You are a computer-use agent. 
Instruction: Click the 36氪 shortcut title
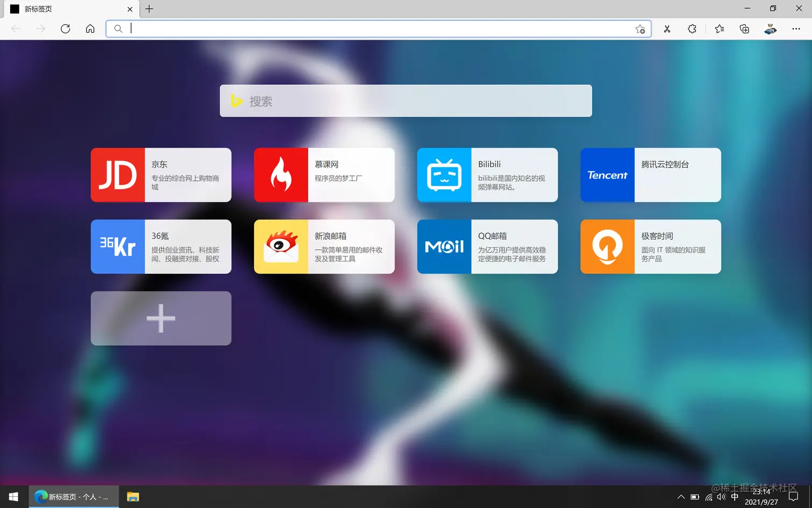[160, 236]
